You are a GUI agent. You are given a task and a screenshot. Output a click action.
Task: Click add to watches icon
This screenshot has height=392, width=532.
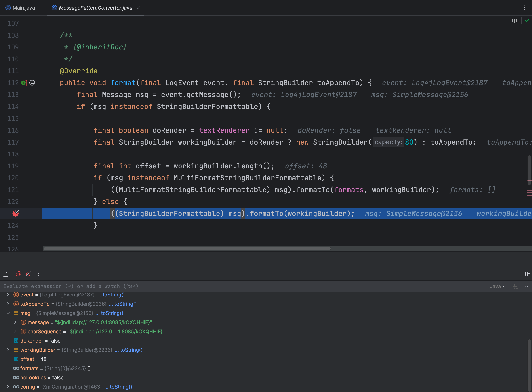tap(515, 286)
